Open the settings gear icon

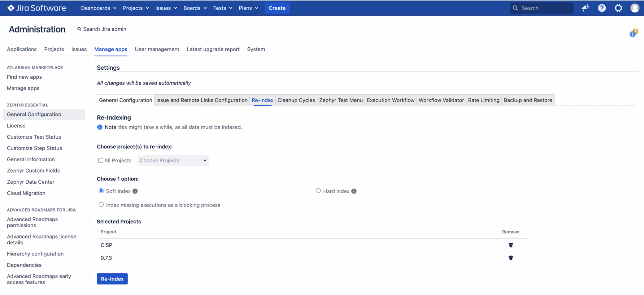618,8
